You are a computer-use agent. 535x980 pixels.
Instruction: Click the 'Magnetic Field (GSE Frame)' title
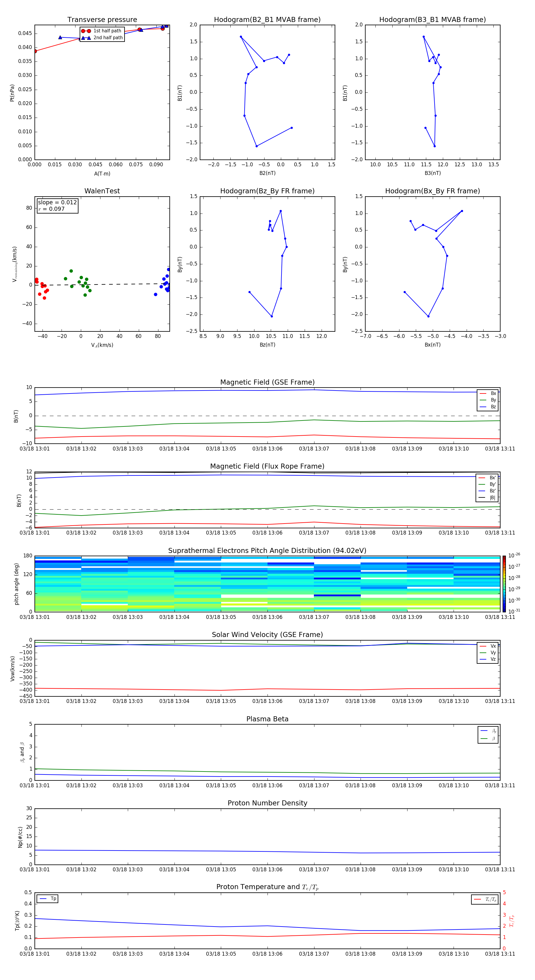tap(267, 382)
